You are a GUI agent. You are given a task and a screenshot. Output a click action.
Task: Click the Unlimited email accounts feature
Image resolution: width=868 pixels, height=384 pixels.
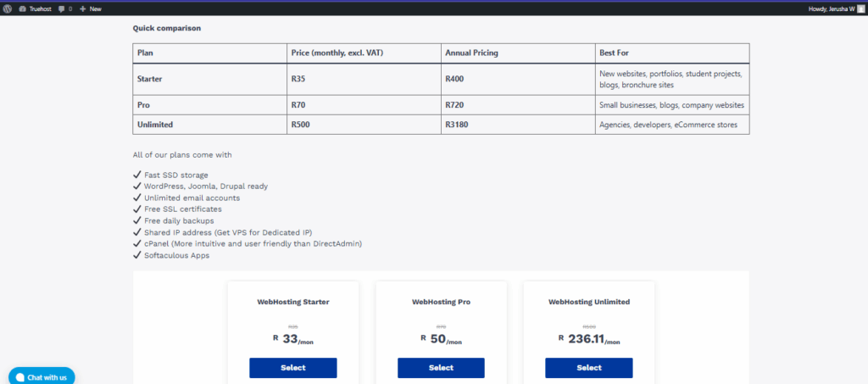tap(186, 198)
